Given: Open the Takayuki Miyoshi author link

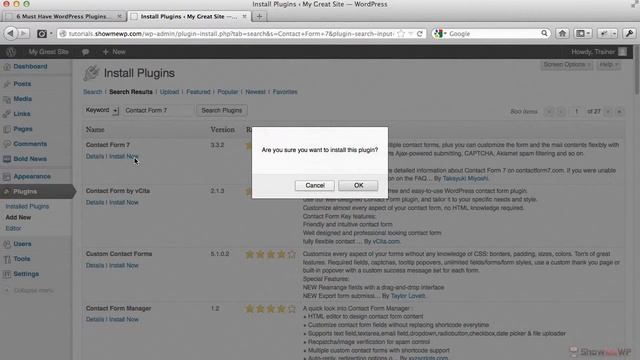Looking at the screenshot, I should click(465, 178).
